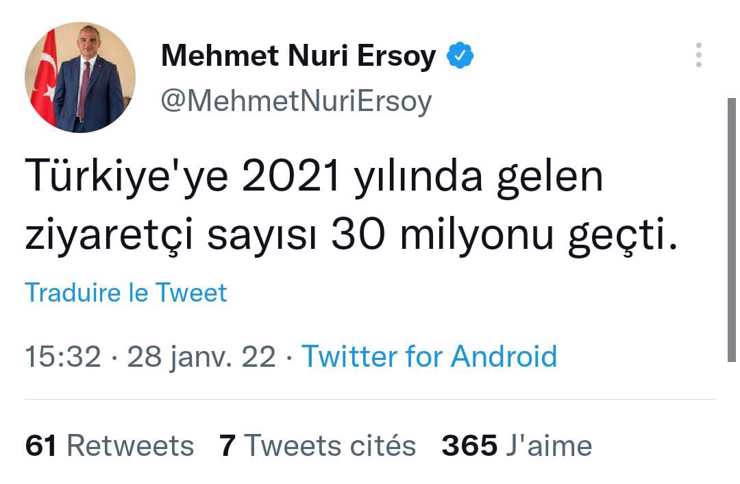Image resolution: width=740 pixels, height=484 pixels.
Task: Click the 15:32 timestamp
Action: [62, 357]
